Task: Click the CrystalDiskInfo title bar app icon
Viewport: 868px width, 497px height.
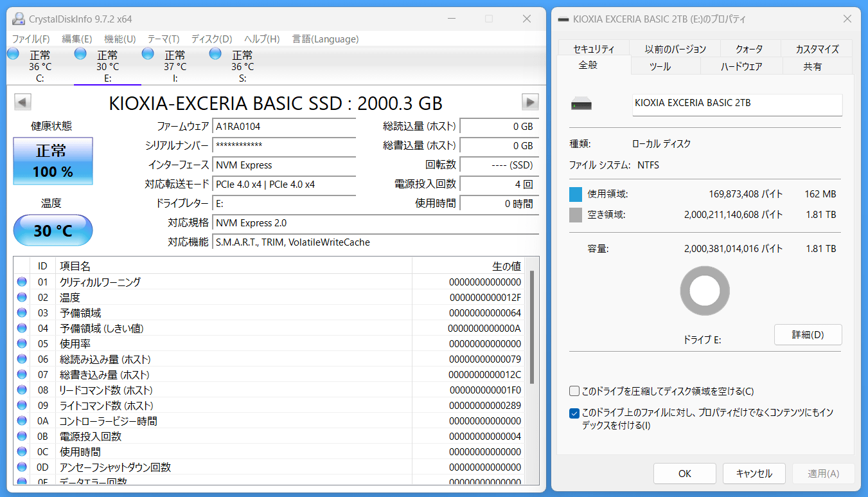Action: coord(19,19)
